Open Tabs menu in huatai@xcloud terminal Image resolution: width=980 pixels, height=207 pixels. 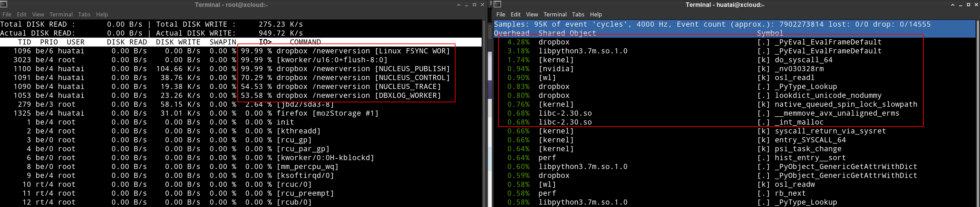[578, 14]
